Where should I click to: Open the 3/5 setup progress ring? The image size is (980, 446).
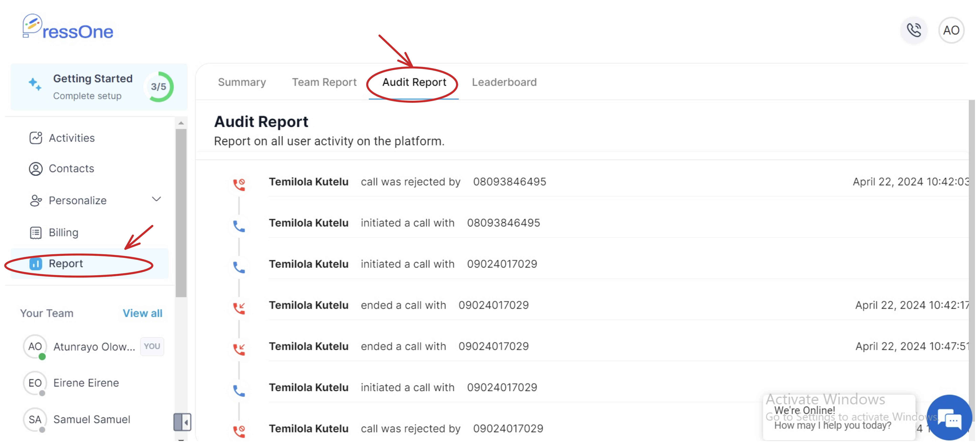tap(159, 87)
